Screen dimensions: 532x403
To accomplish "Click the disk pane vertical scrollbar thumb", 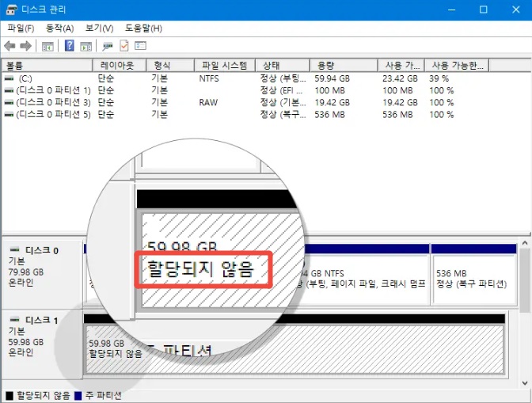I will pos(525,279).
